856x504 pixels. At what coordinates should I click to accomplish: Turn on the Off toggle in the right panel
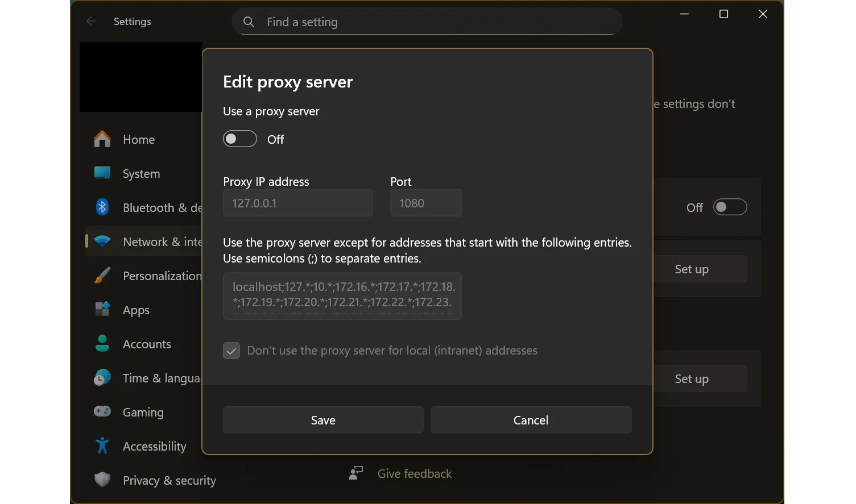(730, 207)
